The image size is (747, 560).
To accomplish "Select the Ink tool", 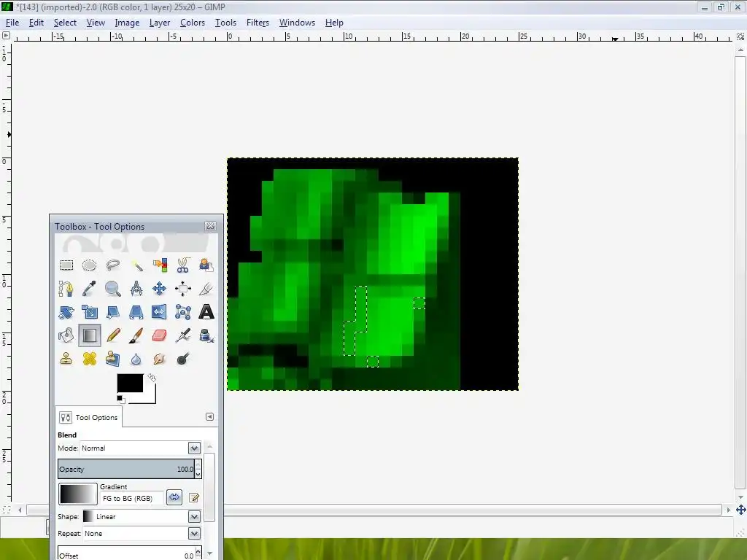I will pyautogui.click(x=206, y=335).
